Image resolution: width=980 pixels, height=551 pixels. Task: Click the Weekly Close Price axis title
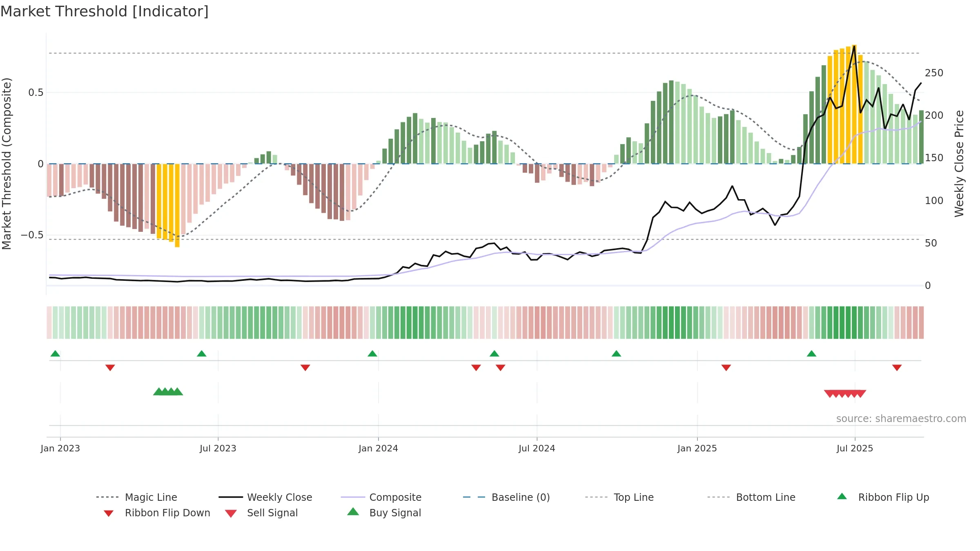pos(959,163)
